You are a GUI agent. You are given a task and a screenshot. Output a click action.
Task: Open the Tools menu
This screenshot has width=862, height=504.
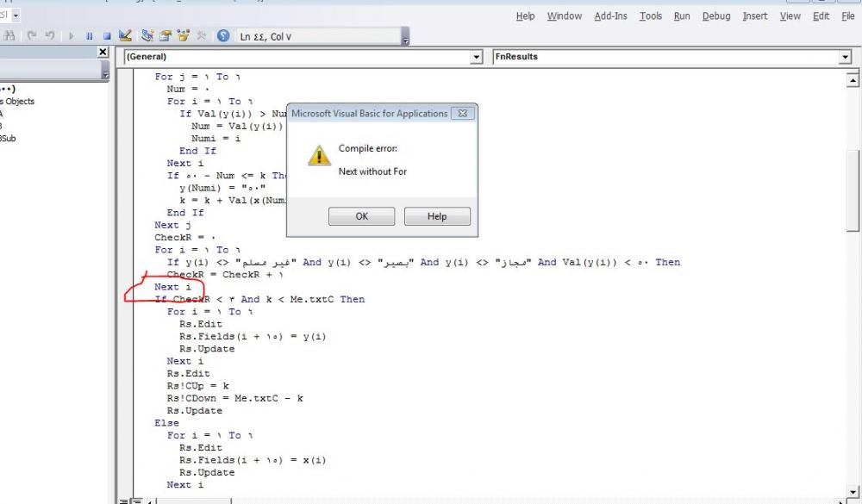(650, 16)
